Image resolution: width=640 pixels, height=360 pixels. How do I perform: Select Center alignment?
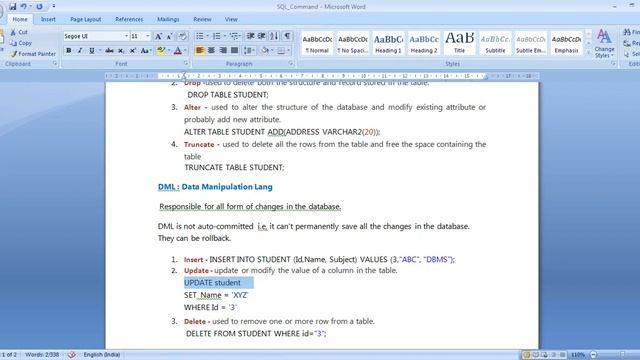(211, 51)
